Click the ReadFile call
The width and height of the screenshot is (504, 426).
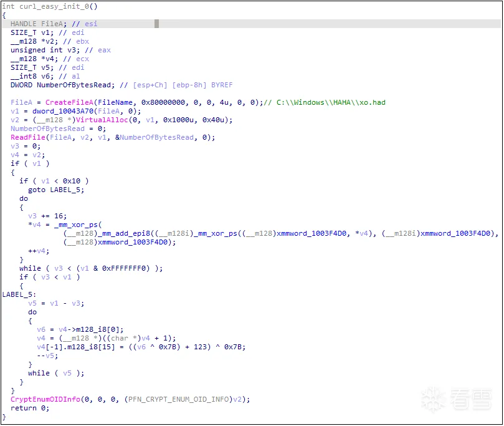[x=27, y=137]
